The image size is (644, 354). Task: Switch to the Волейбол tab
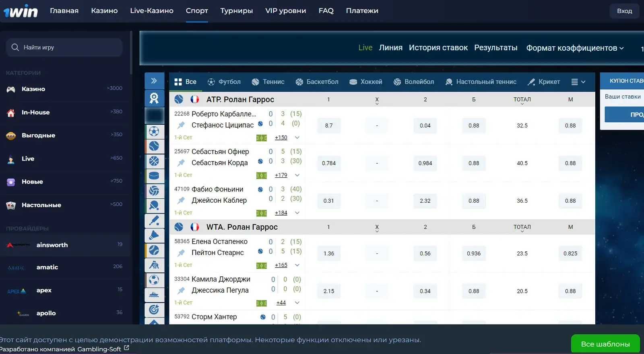click(x=413, y=82)
